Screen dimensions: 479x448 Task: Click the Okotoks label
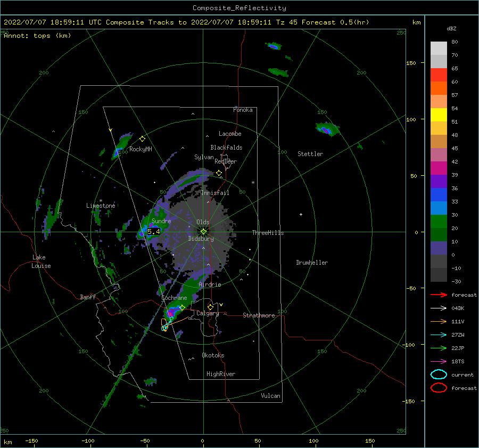[213, 355]
